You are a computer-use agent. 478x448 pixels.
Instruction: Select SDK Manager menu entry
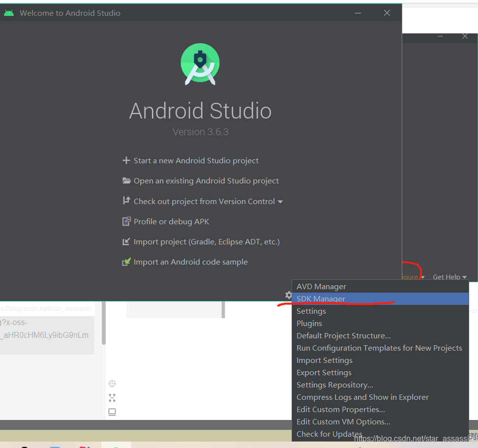[x=380, y=299]
